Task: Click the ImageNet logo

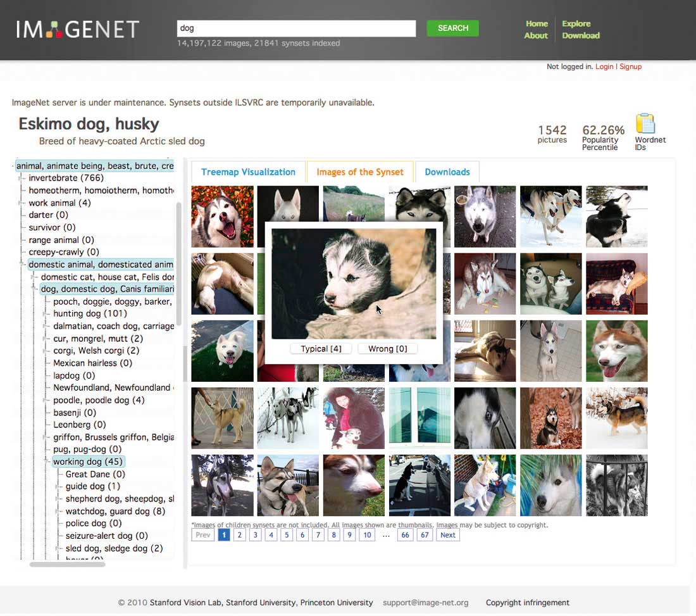Action: (78, 29)
